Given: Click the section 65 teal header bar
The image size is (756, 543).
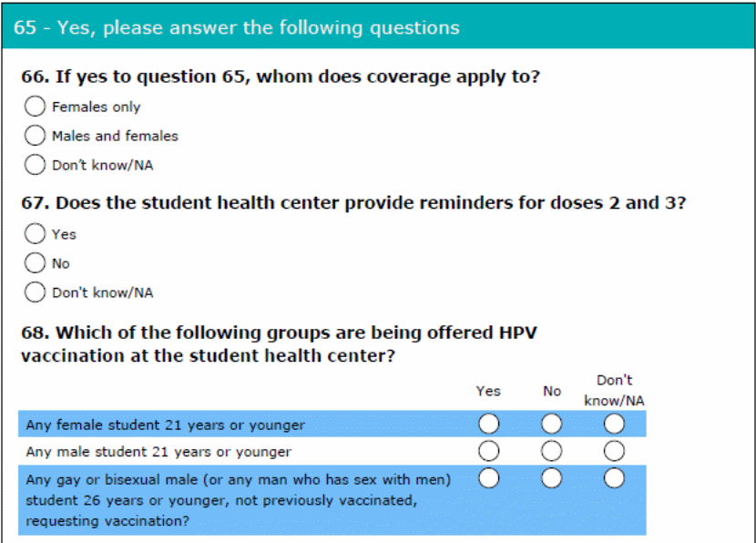Looking at the screenshot, I should 378,27.
